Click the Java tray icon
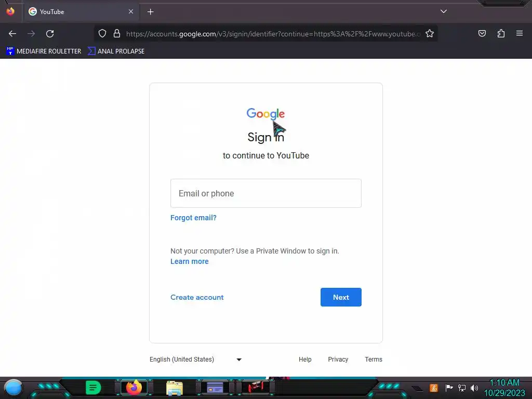Image resolution: width=532 pixels, height=399 pixels. [434, 388]
